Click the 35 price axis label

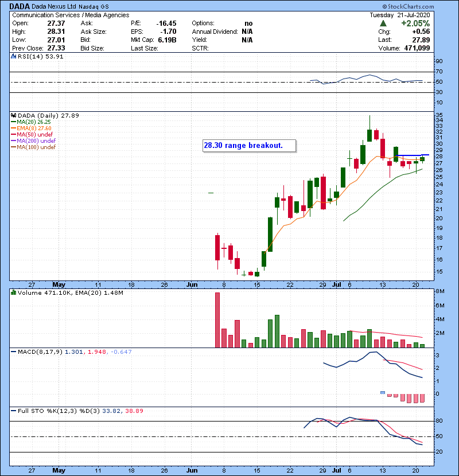click(439, 115)
